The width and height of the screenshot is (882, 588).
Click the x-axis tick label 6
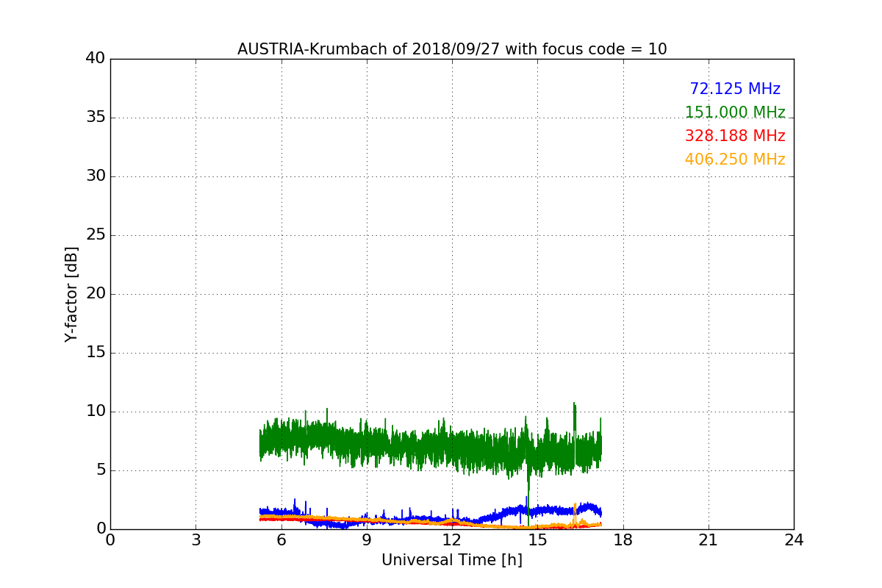[281, 540]
